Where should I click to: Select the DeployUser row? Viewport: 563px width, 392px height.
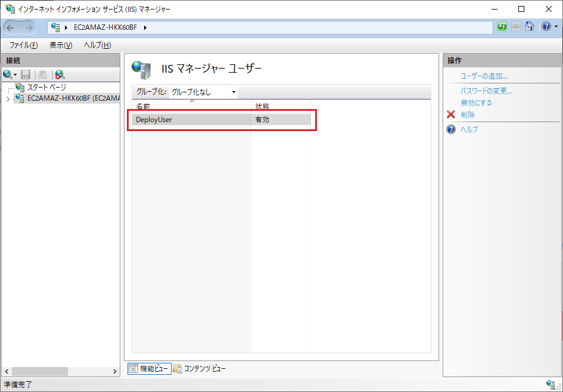pos(222,120)
